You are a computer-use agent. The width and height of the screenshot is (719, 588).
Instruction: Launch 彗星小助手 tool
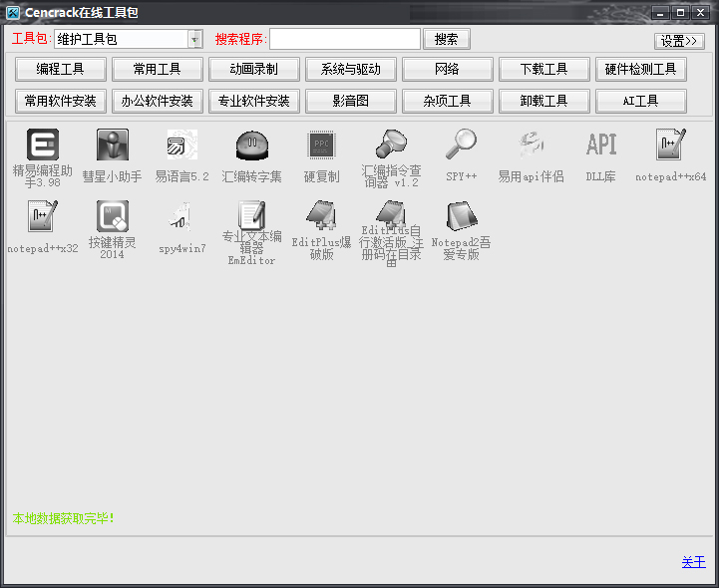click(x=113, y=145)
